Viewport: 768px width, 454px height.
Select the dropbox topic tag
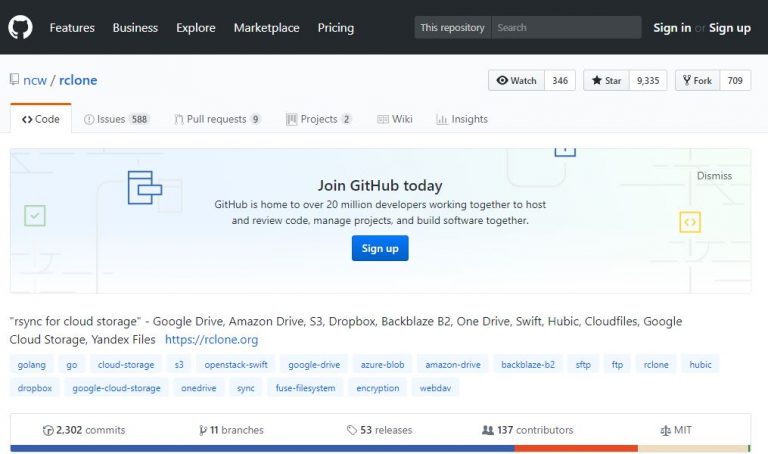coord(34,388)
